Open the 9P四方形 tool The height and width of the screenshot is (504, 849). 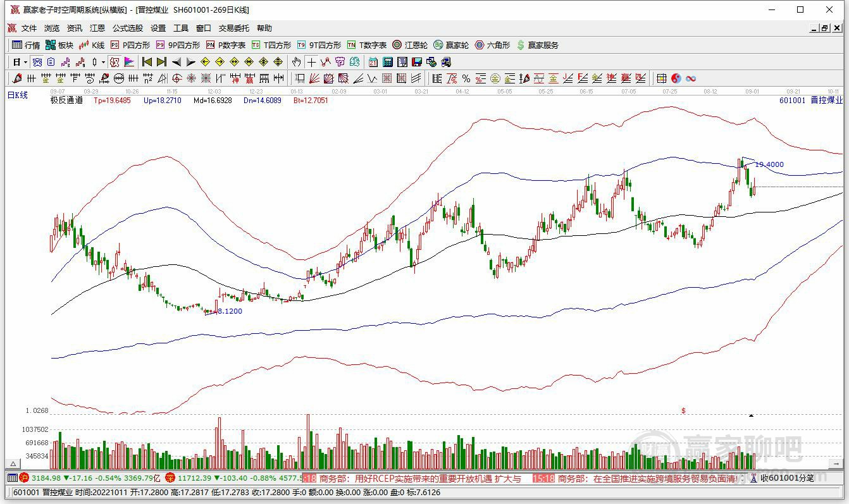click(178, 45)
